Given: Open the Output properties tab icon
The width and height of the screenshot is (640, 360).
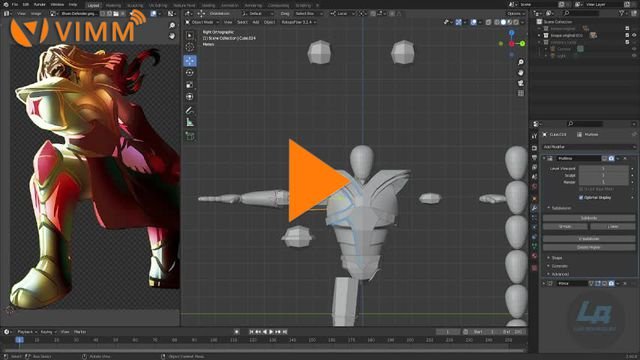Looking at the screenshot, I should click(x=534, y=158).
